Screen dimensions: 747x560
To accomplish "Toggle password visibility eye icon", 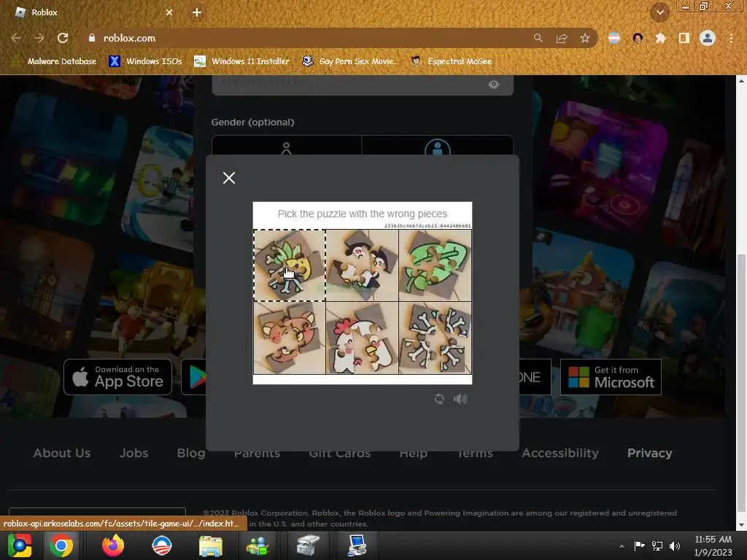I will [x=494, y=85].
